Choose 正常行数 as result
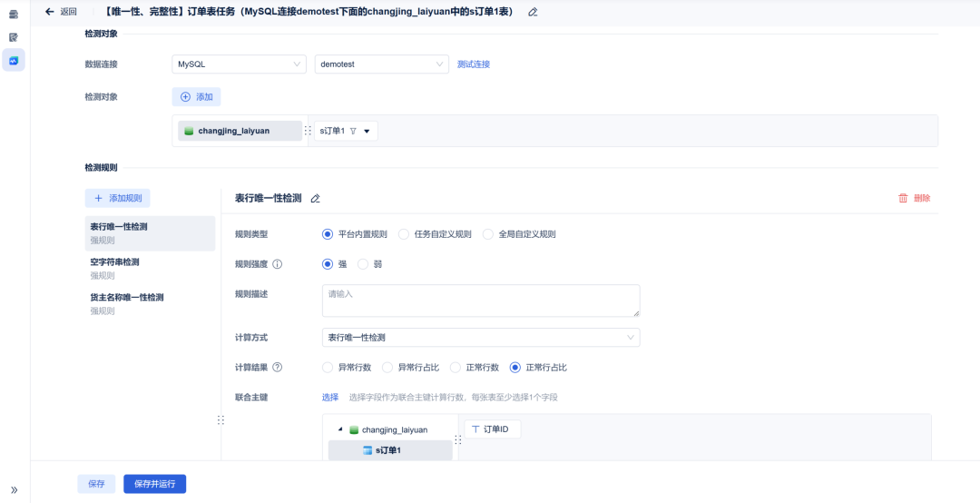Viewport: 980px width, 503px height. click(x=475, y=367)
